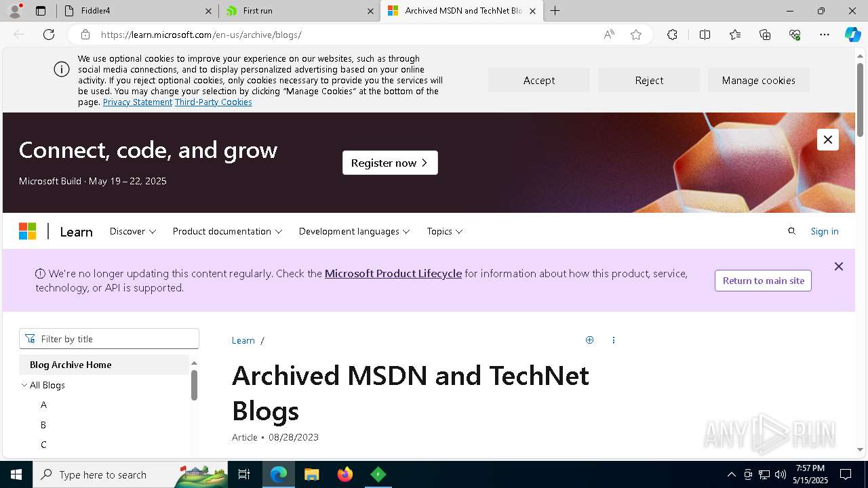Refresh the page with reload icon

(x=49, y=35)
